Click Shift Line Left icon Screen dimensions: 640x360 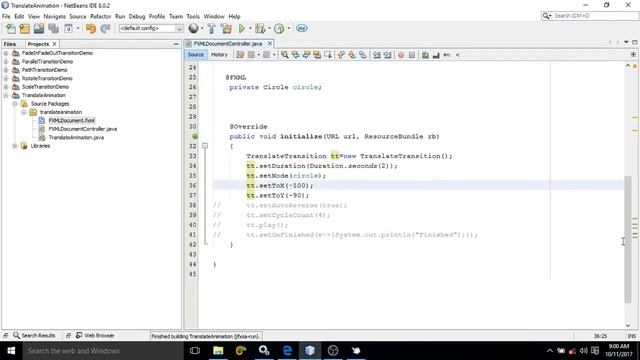point(376,55)
